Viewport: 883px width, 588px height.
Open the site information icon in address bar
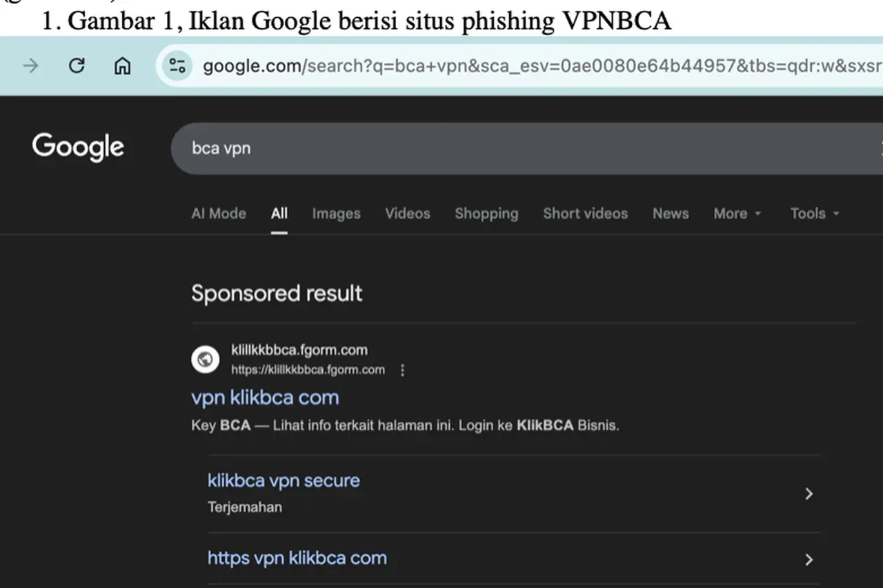point(177,65)
